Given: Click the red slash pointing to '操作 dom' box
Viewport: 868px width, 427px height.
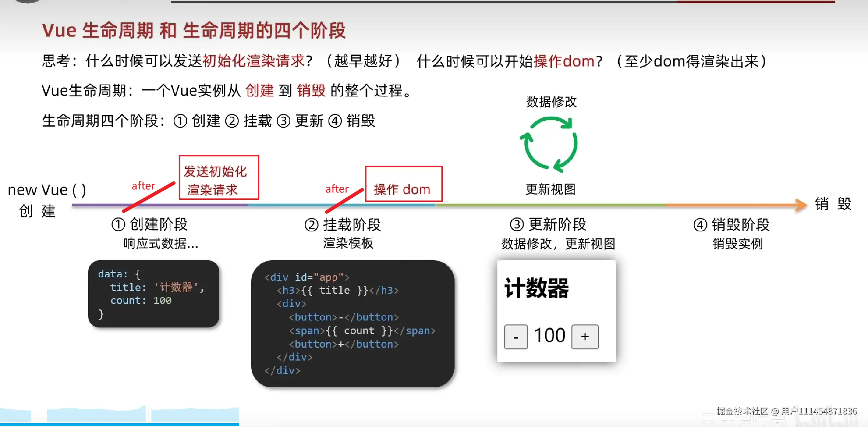Looking at the screenshot, I should tap(344, 201).
